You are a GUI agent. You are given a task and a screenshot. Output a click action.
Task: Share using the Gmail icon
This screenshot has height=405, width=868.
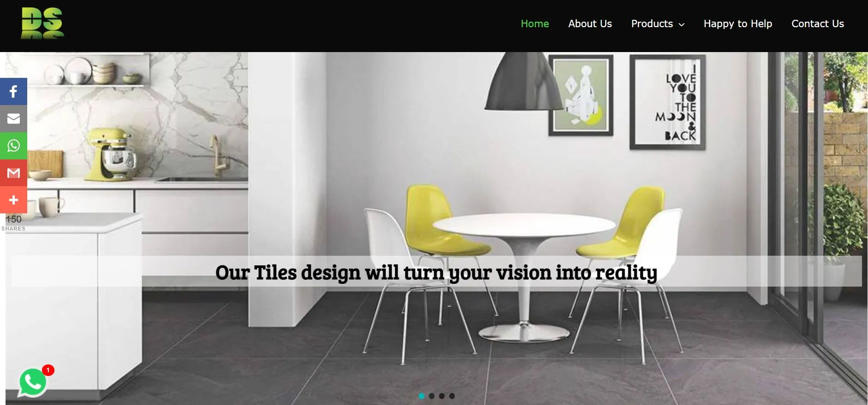click(x=13, y=173)
